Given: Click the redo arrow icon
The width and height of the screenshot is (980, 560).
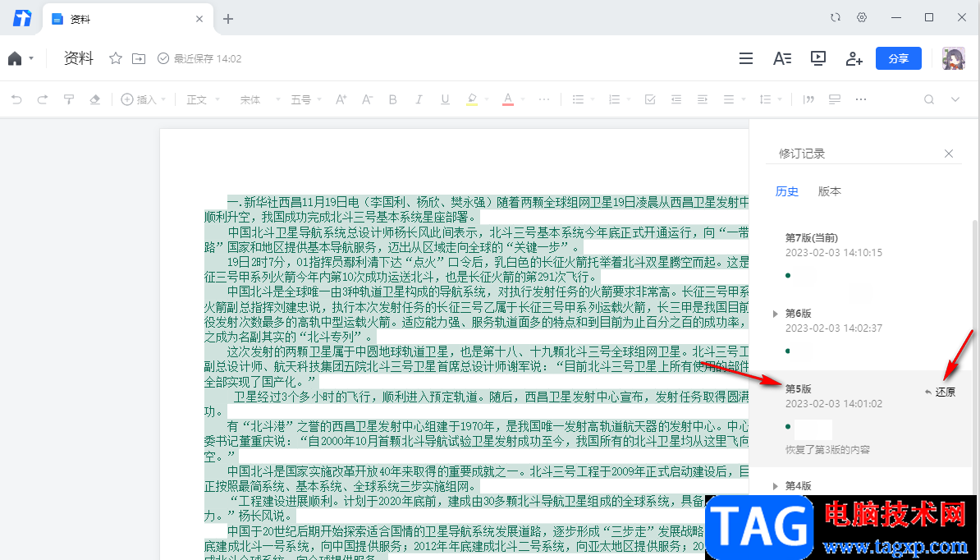Looking at the screenshot, I should (43, 99).
